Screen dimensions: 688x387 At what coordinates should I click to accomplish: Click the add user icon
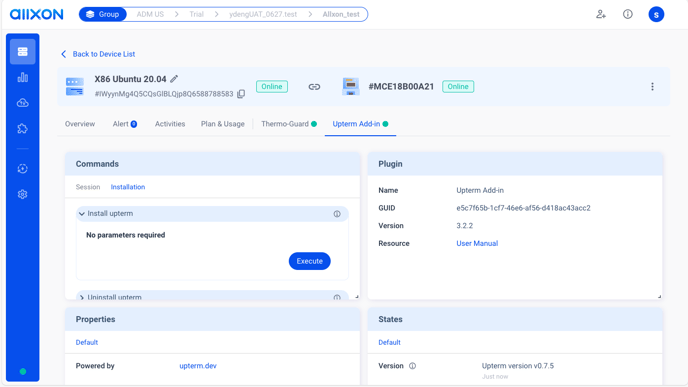click(601, 14)
